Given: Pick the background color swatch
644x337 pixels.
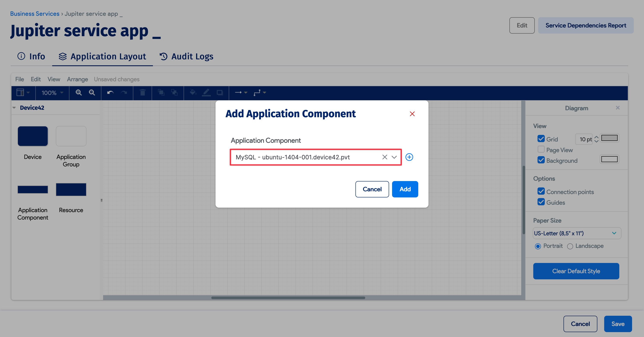Looking at the screenshot, I should pyautogui.click(x=609, y=159).
